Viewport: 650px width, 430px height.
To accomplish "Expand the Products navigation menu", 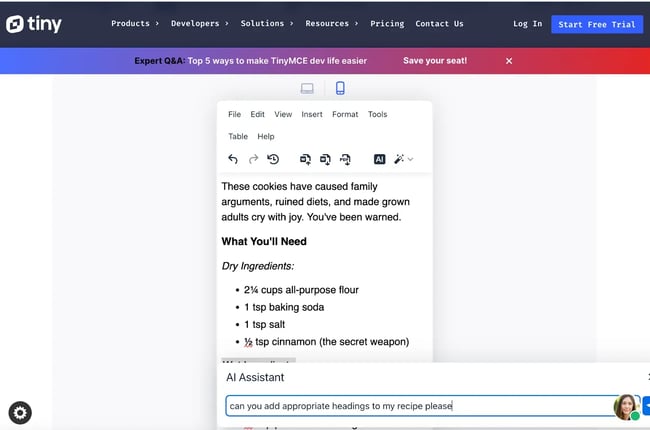I will click(135, 24).
